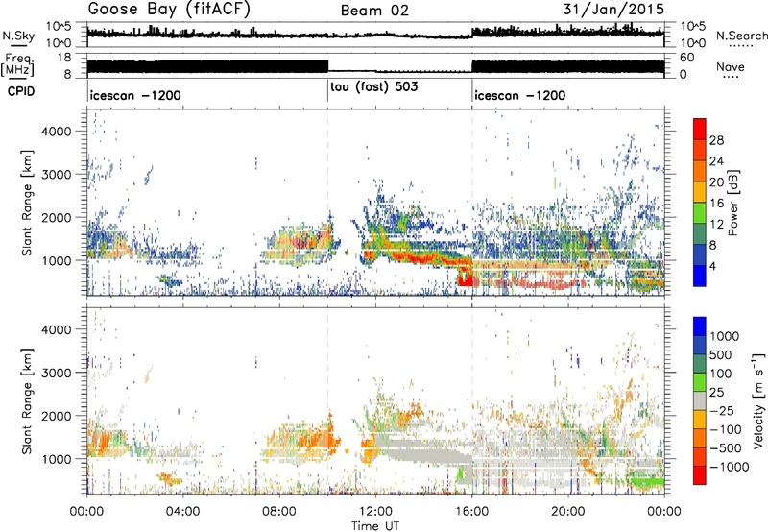Click the '08:00' time axis tick label

click(279, 512)
